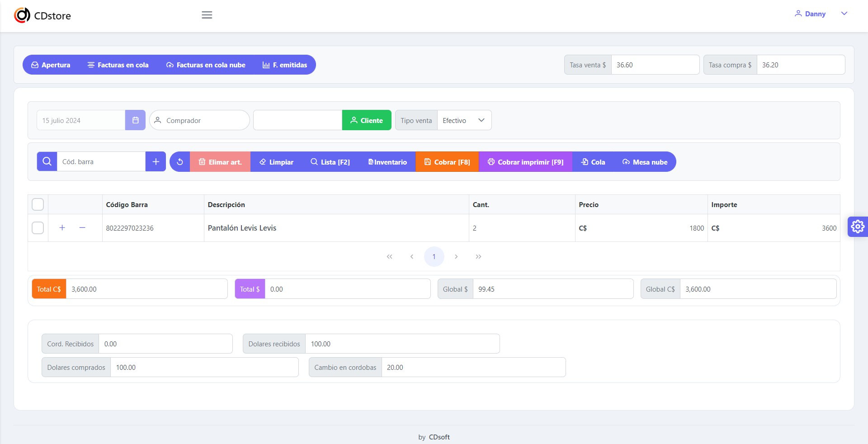Select the barcode search magnifier icon
This screenshot has height=444, width=868.
[x=47, y=161]
